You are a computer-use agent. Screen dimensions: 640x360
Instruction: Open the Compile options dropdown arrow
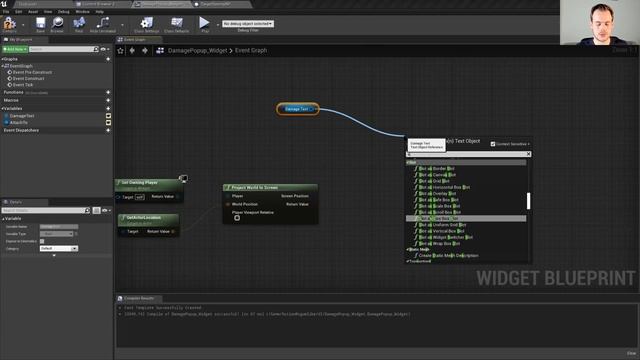[x=23, y=24]
